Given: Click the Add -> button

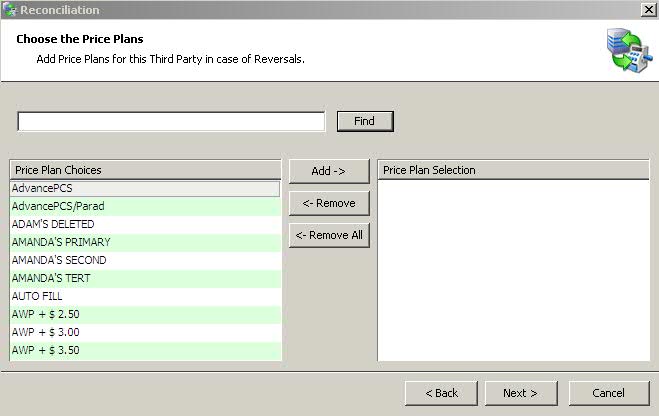Looking at the screenshot, I should (x=328, y=171).
